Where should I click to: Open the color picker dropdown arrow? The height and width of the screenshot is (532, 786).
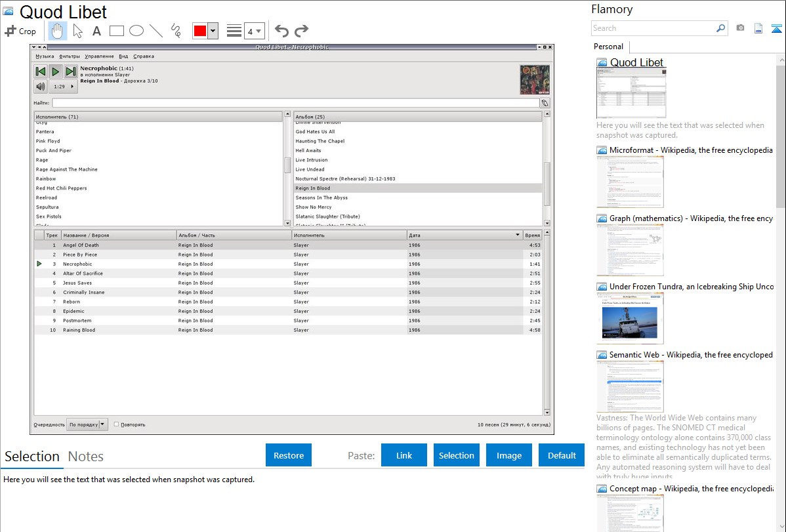pos(213,31)
